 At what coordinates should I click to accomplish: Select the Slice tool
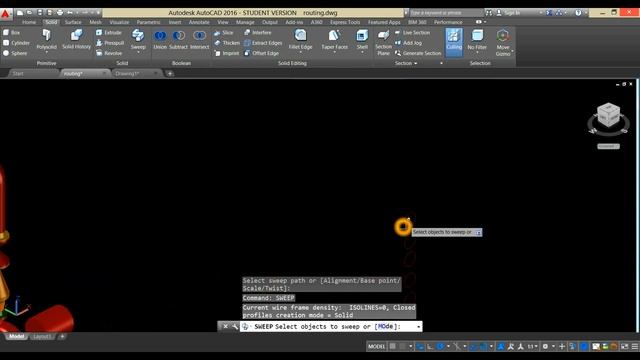(224, 33)
